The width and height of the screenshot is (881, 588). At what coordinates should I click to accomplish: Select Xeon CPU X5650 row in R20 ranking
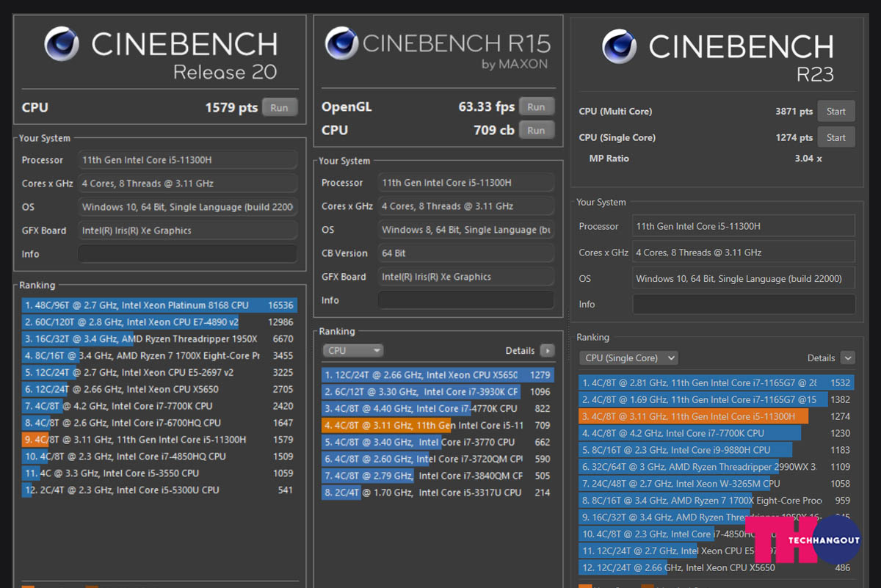(x=159, y=390)
